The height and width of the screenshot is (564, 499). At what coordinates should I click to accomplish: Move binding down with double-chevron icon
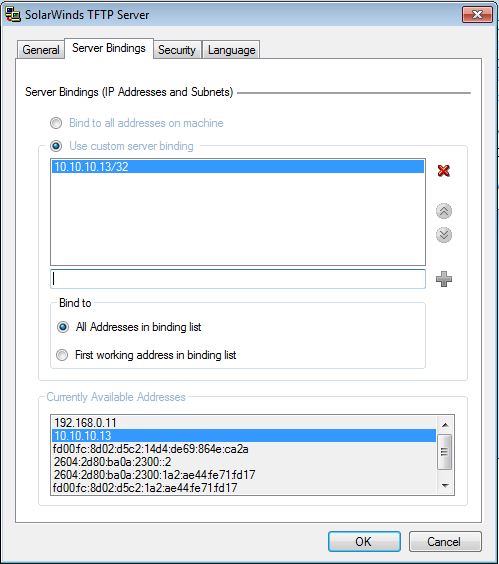pos(444,235)
